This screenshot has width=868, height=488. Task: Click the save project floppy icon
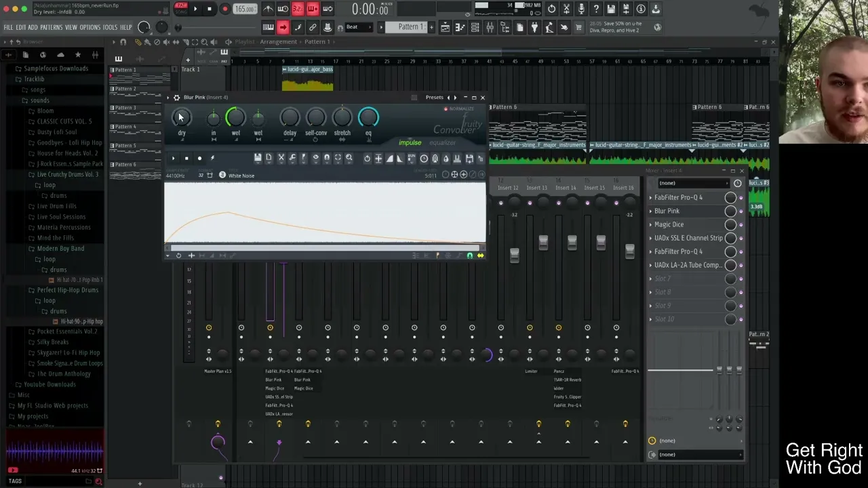tap(611, 9)
